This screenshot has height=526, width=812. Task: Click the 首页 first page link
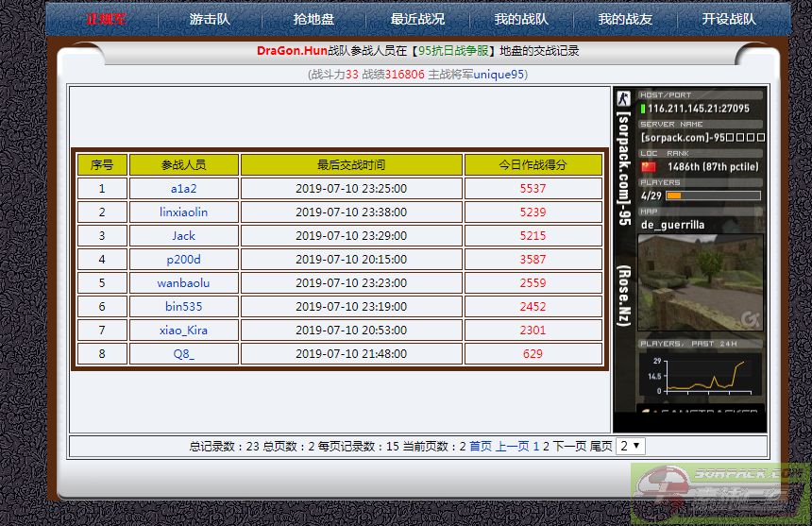coord(481,447)
